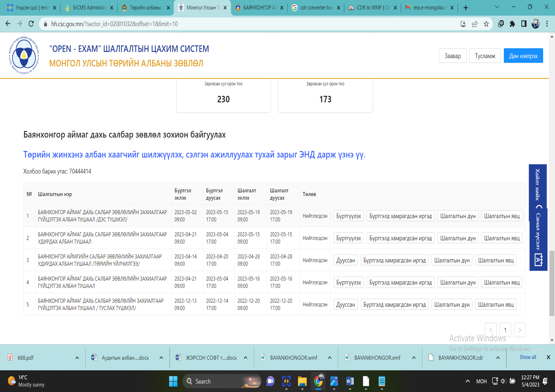
Task: Click Show all downloads
Action: pos(528,357)
